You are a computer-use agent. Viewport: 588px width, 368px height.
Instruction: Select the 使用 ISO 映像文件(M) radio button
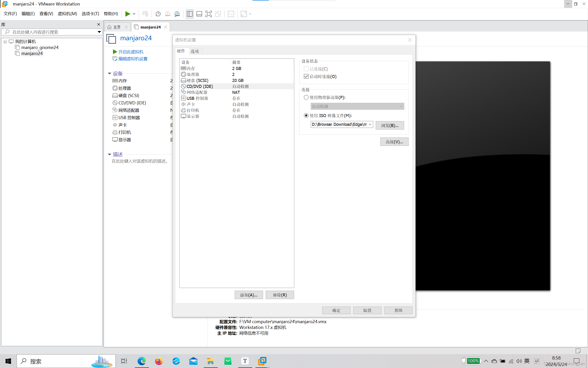coord(306,116)
